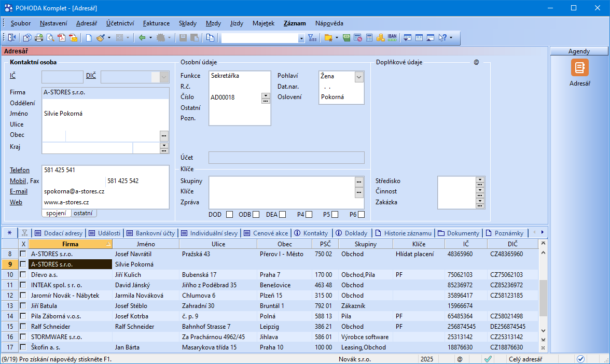Click the Web label link
The width and height of the screenshot is (610, 364).
coord(16,202)
